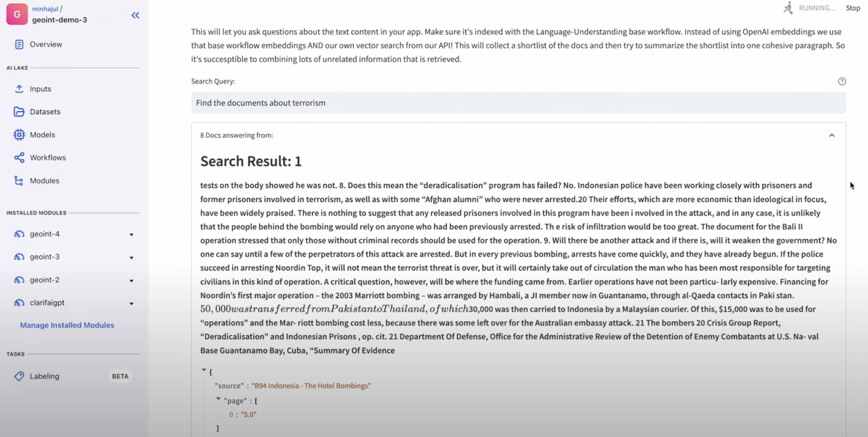Image resolution: width=868 pixels, height=437 pixels.
Task: Open the Labeling task under Tasks
Action: tap(44, 376)
